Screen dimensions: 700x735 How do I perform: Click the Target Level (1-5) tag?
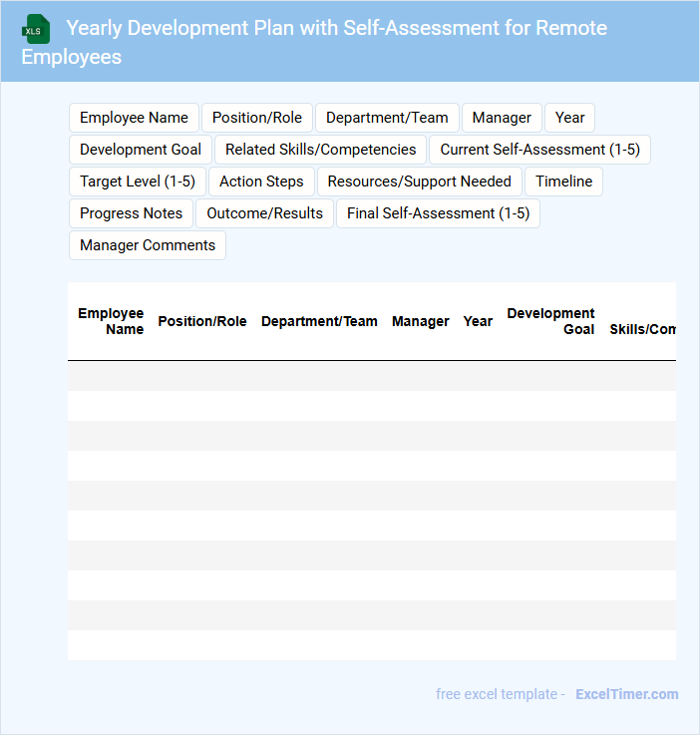click(x=138, y=182)
